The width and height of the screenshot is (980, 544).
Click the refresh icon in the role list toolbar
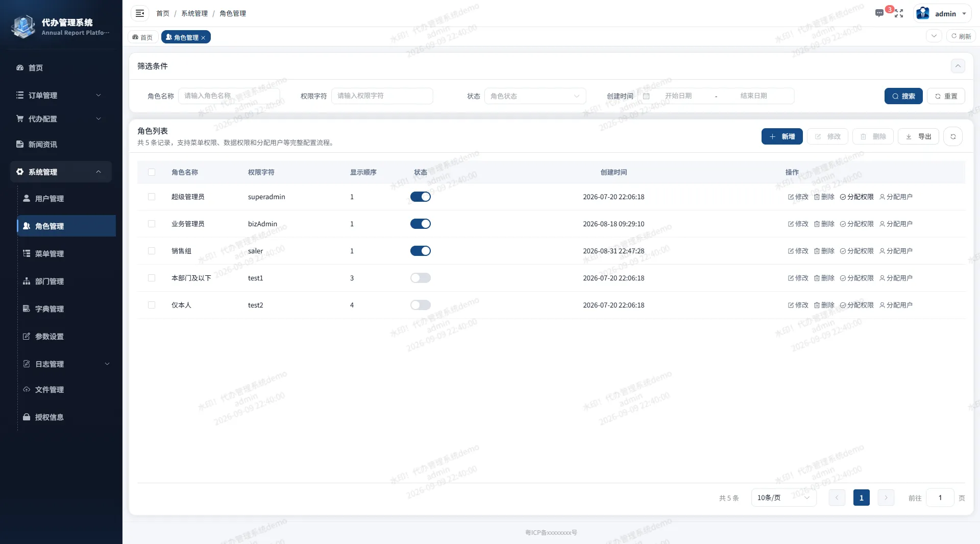click(x=953, y=137)
